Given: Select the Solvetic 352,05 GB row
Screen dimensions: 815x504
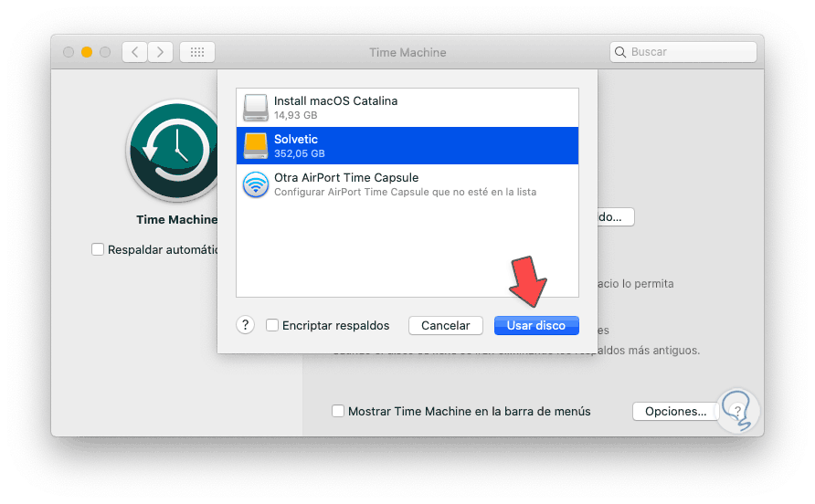Looking at the screenshot, I should pos(407,146).
